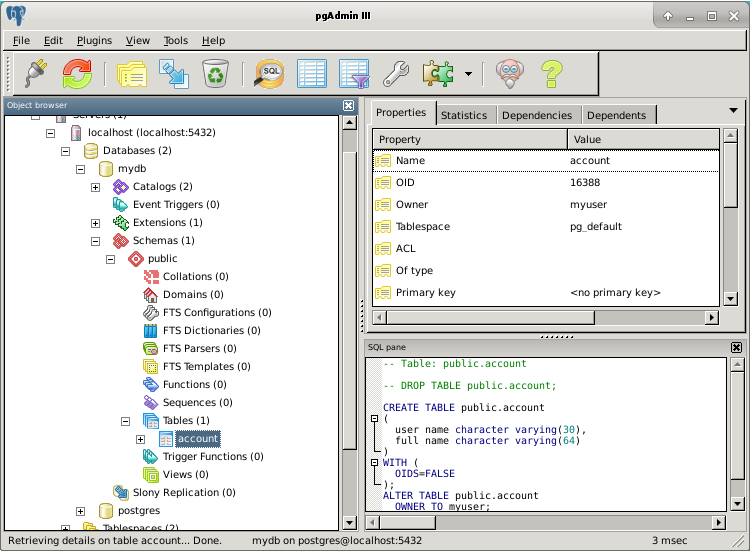Image resolution: width=750 pixels, height=551 pixels.
Task: Click the View filtered data icon
Action: [x=354, y=74]
